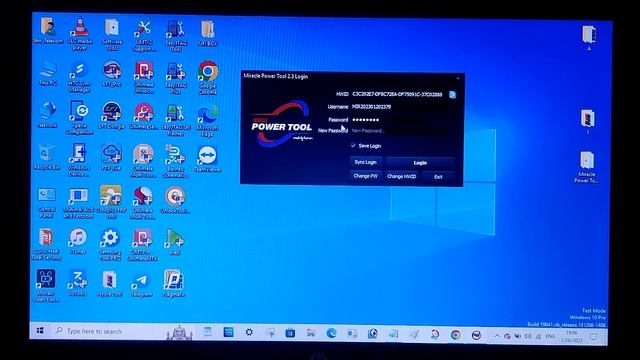Open Microsoft Store from the taskbar
The image size is (640, 360).
click(290, 333)
